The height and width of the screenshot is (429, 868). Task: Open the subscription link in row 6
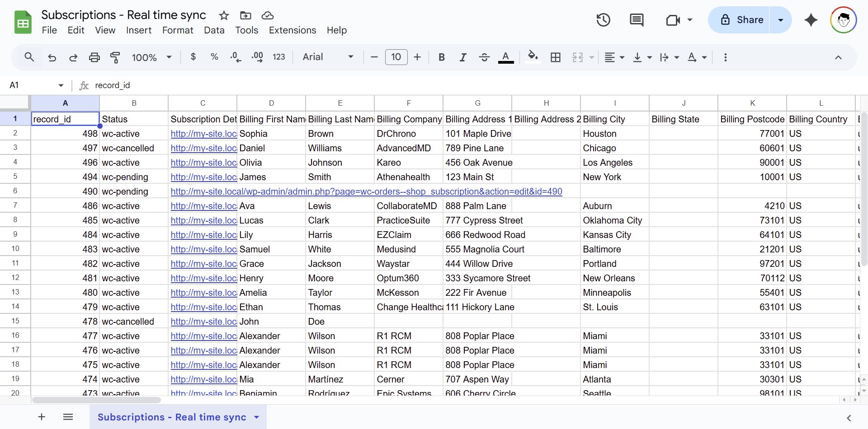[x=366, y=191]
